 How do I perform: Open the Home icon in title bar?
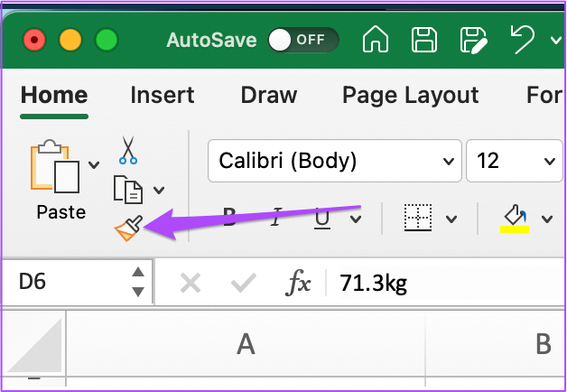pos(376,39)
